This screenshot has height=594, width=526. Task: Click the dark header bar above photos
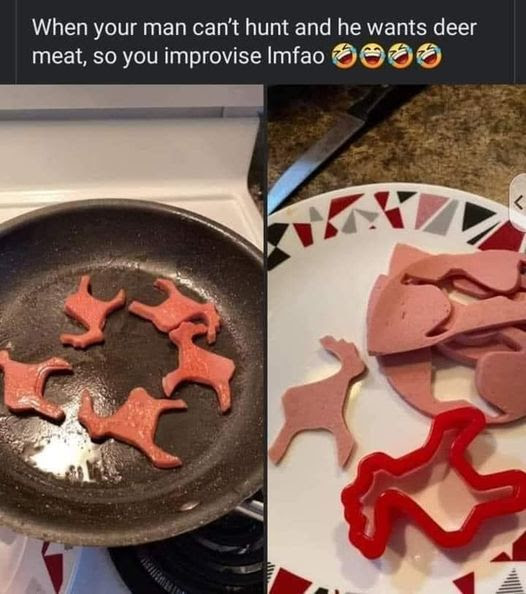tap(263, 42)
